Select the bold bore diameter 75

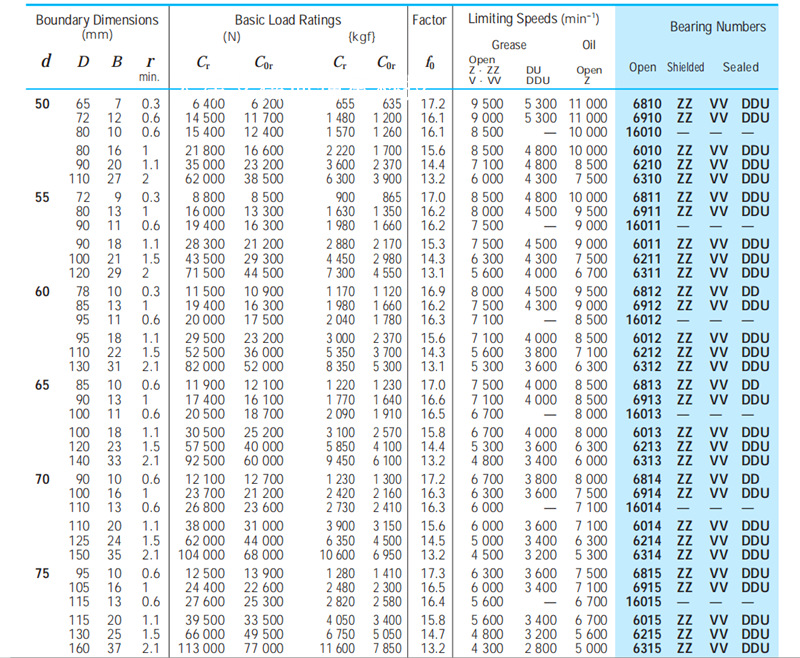click(x=43, y=573)
